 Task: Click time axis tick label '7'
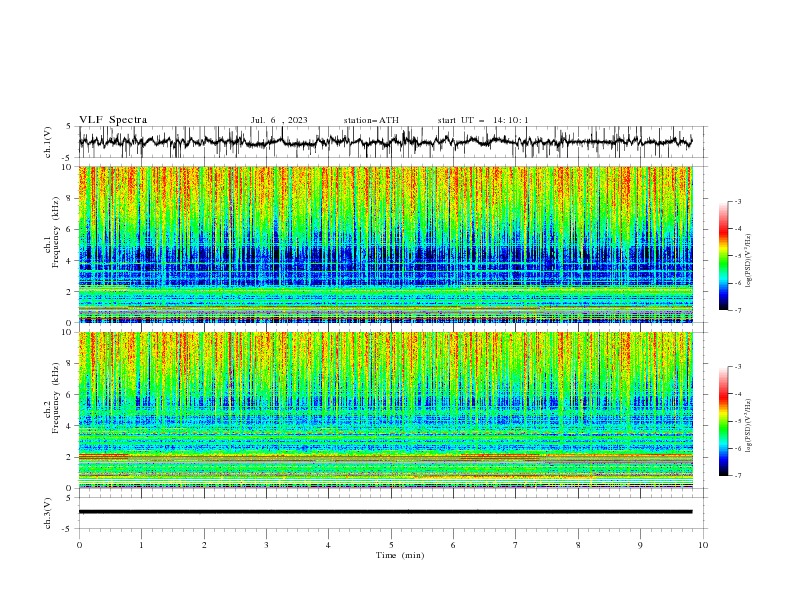(x=516, y=545)
